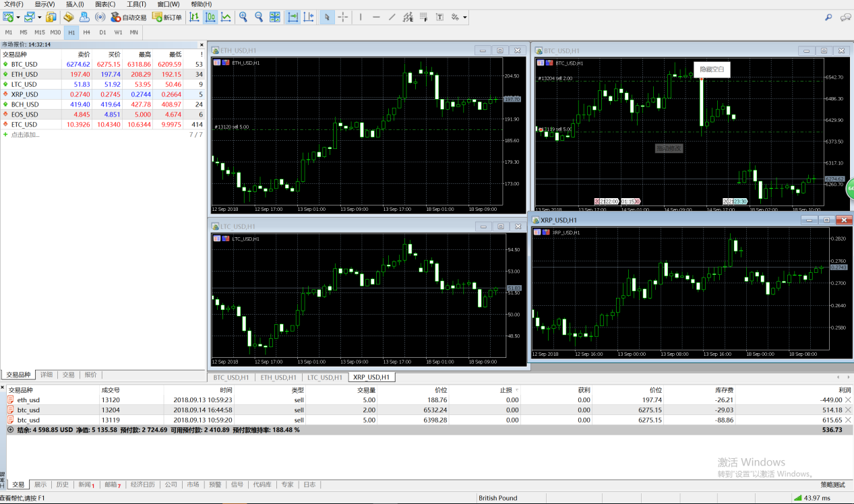Viewport: 854px width, 504px height.
Task: Expand the 结余 balance summary row
Action: coord(10,429)
